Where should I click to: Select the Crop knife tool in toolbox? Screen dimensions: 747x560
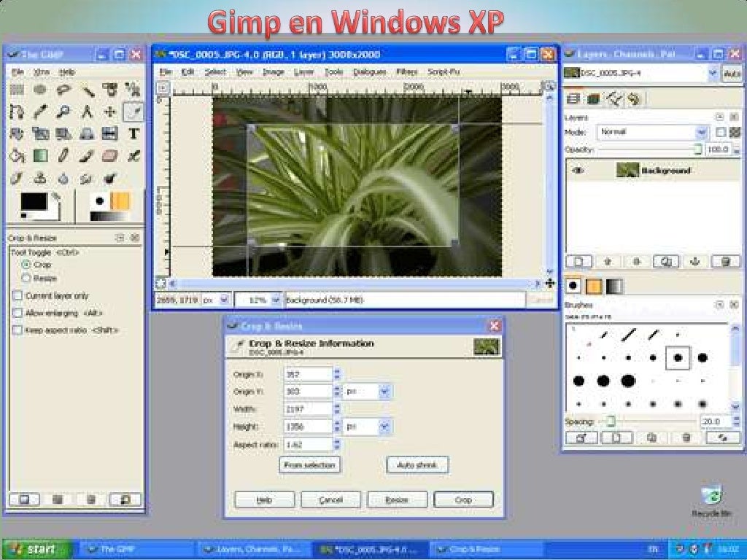tap(133, 112)
